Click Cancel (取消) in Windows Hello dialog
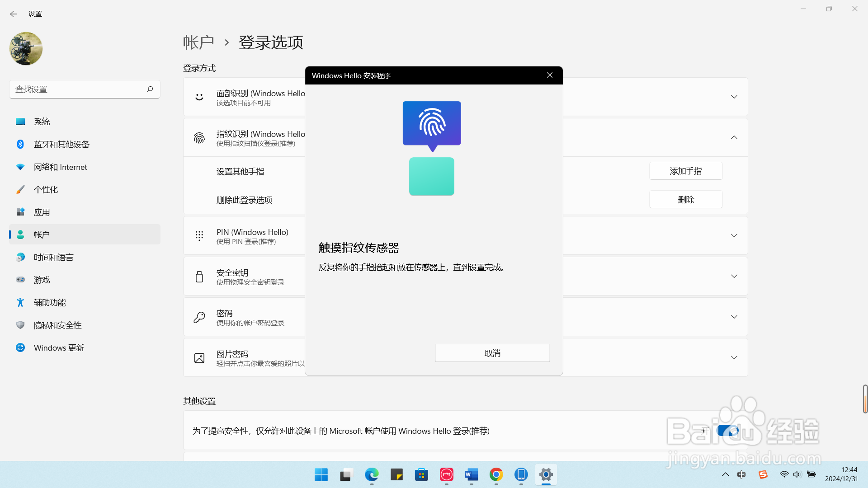The width and height of the screenshot is (868, 488). tap(492, 353)
